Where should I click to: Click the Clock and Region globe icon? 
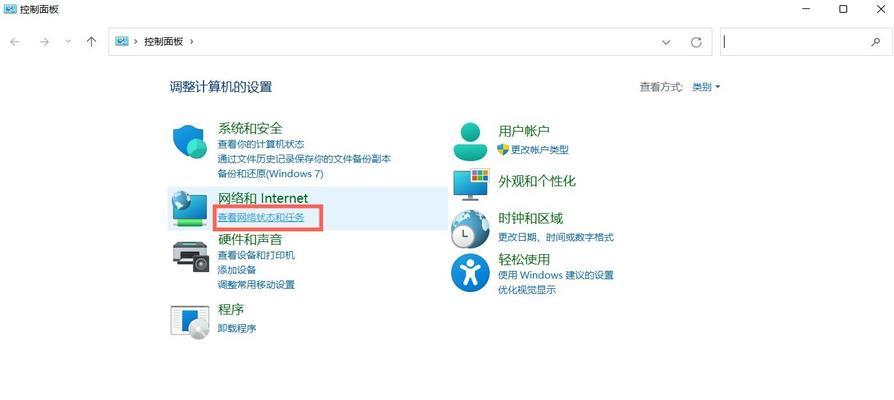click(470, 229)
